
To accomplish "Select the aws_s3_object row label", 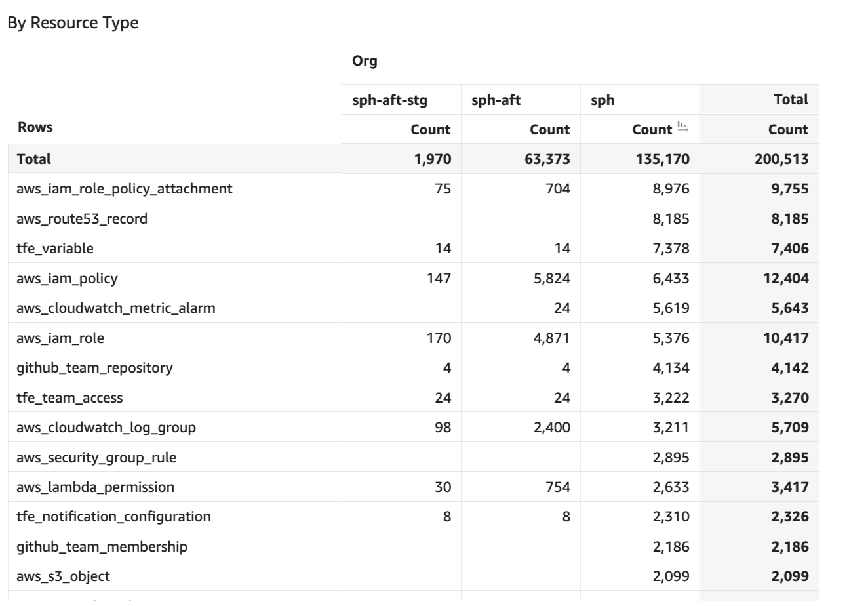I will click(64, 576).
